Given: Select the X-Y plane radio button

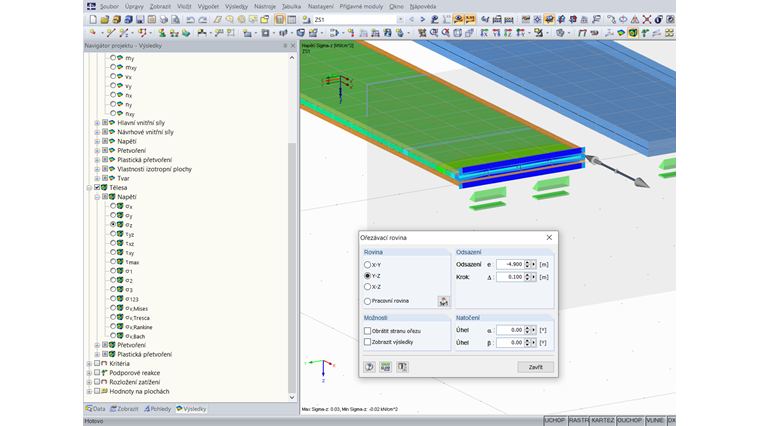Looking at the screenshot, I should click(368, 264).
